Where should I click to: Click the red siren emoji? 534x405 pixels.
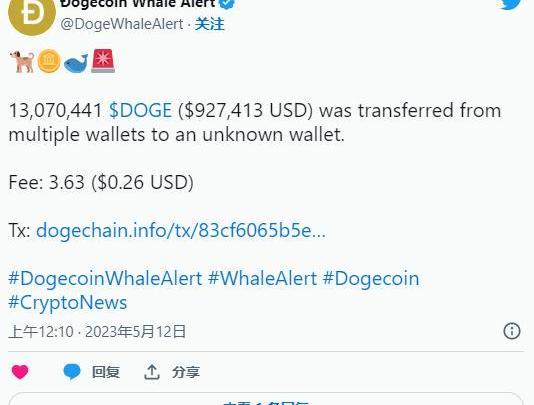(x=103, y=61)
